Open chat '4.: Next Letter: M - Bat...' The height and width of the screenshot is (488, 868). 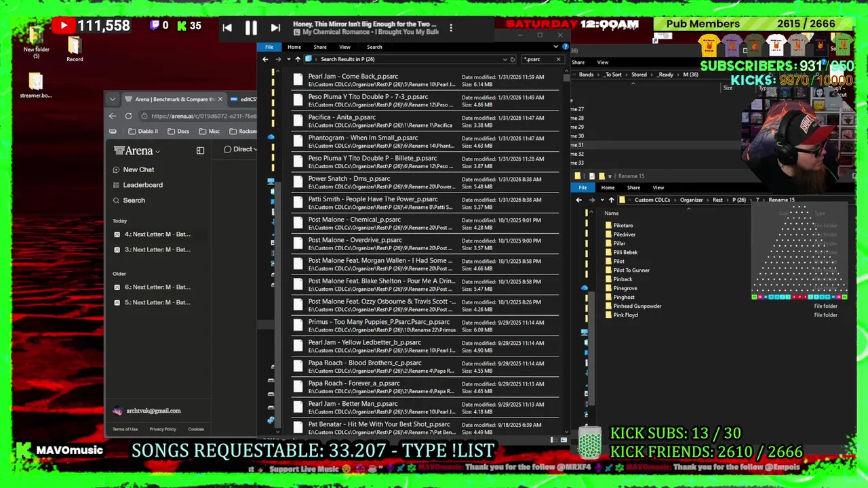[153, 235]
